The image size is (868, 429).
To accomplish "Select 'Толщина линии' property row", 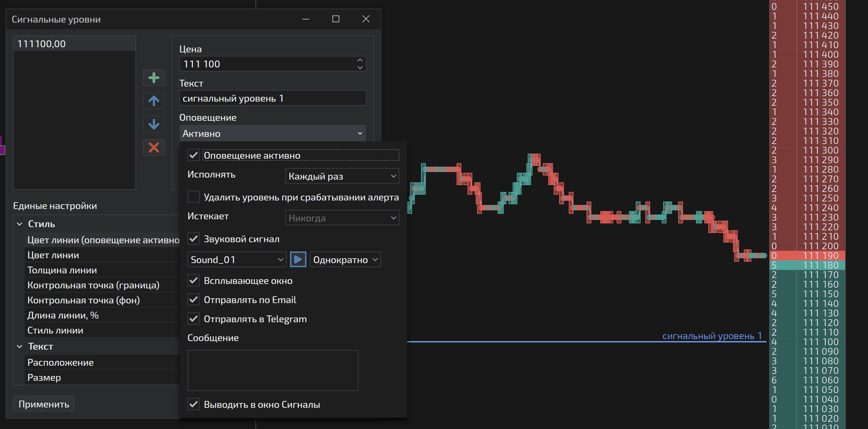I will point(62,270).
